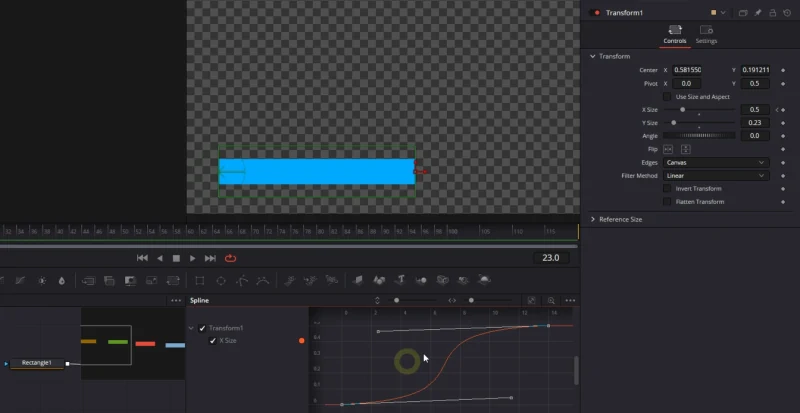800x413 pixels.
Task: Click X Size keyframe diamond
Action: (x=782, y=109)
